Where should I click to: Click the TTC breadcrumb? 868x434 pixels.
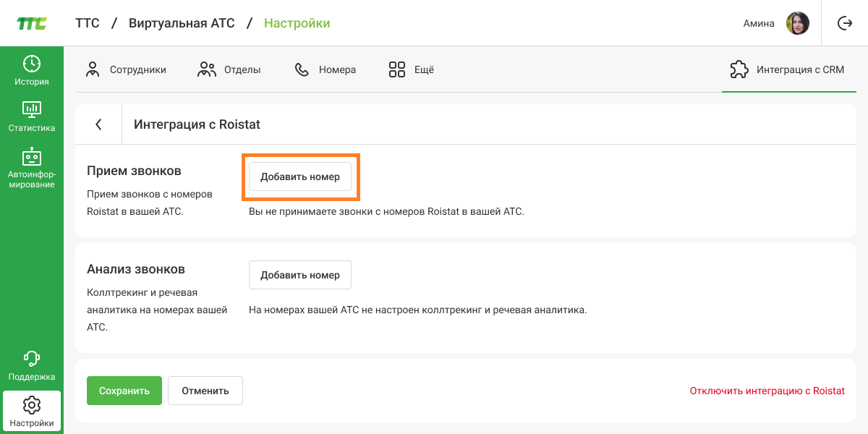point(88,23)
